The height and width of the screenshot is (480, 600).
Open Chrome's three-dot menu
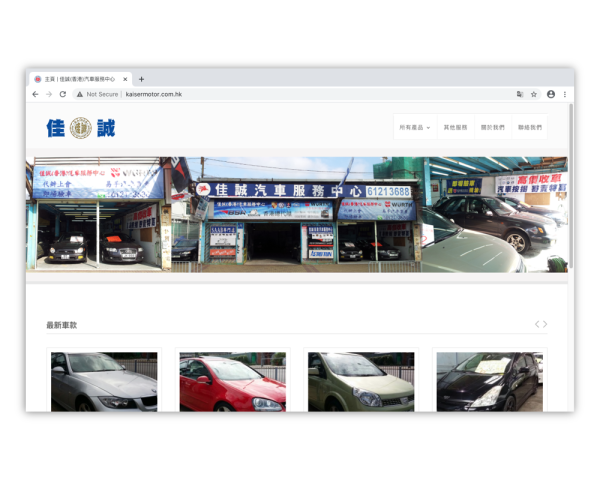pos(565,94)
